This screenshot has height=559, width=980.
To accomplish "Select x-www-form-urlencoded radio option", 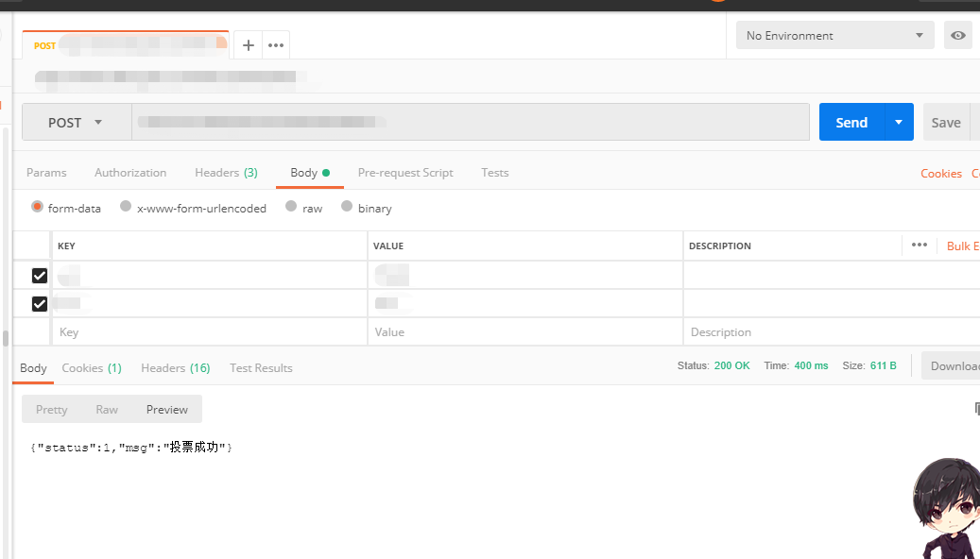I will (x=126, y=207).
